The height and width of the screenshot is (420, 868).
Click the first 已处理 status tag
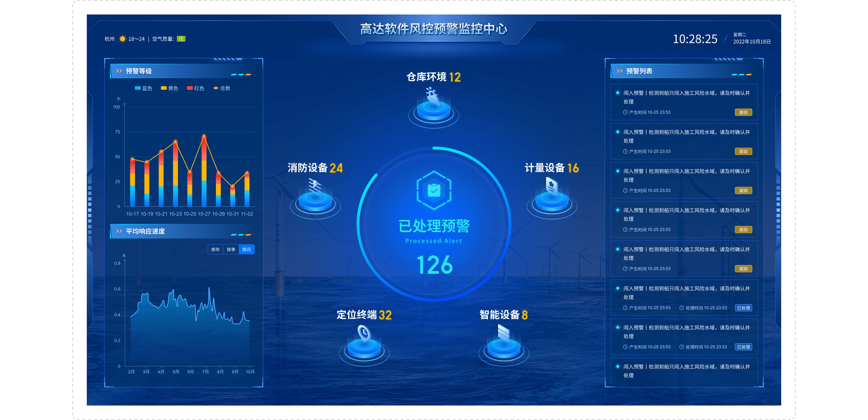743,308
